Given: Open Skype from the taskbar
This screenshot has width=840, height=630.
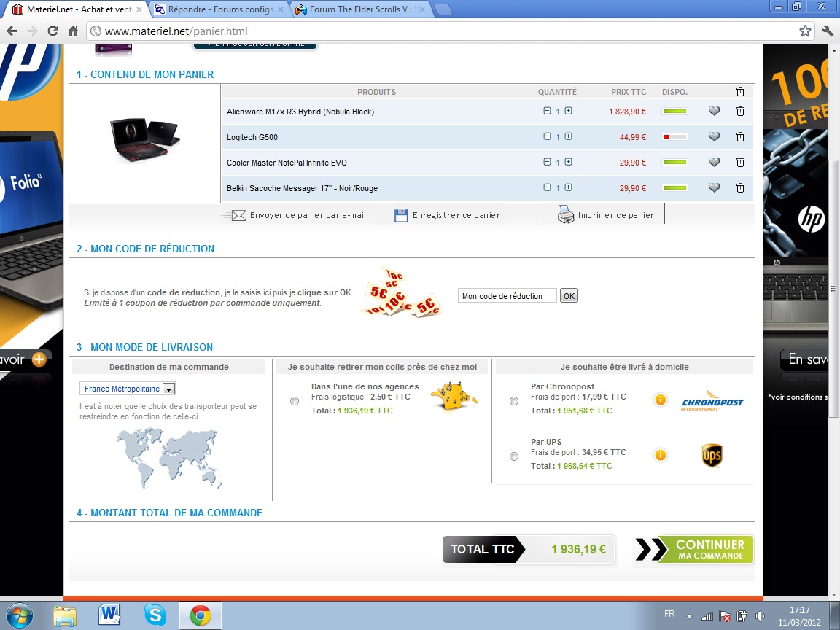Looking at the screenshot, I should [x=155, y=615].
